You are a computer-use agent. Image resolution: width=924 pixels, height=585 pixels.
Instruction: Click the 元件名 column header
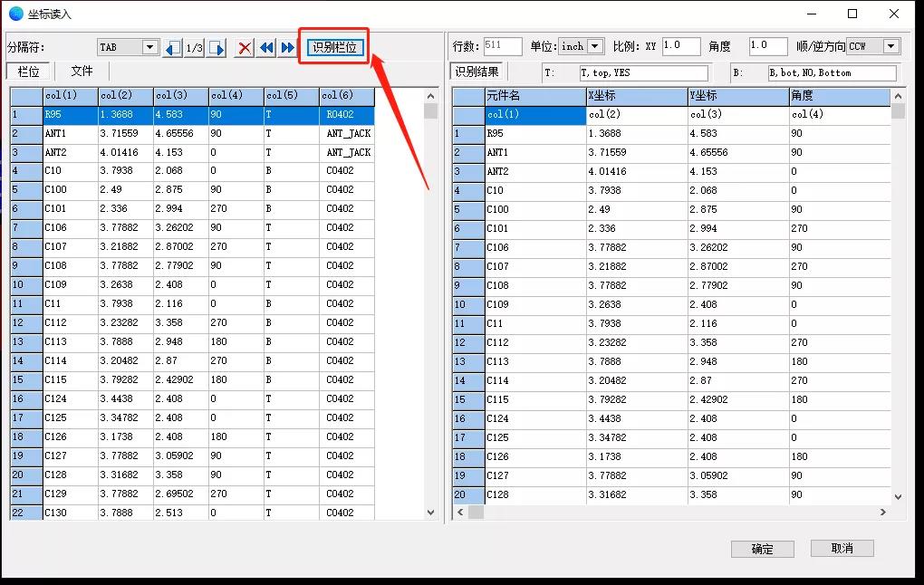[535, 95]
